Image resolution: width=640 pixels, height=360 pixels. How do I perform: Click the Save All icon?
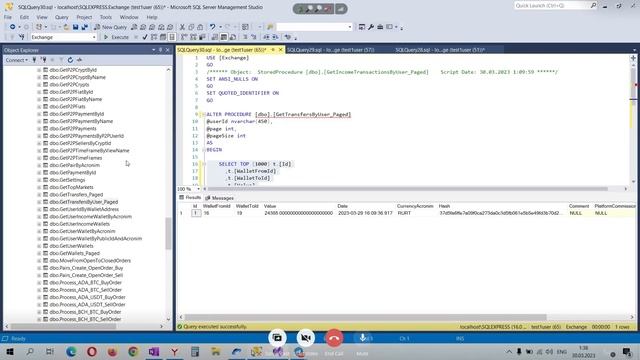(84, 27)
